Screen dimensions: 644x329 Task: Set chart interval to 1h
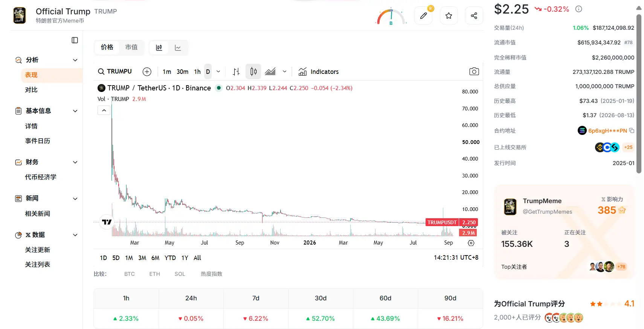point(197,72)
